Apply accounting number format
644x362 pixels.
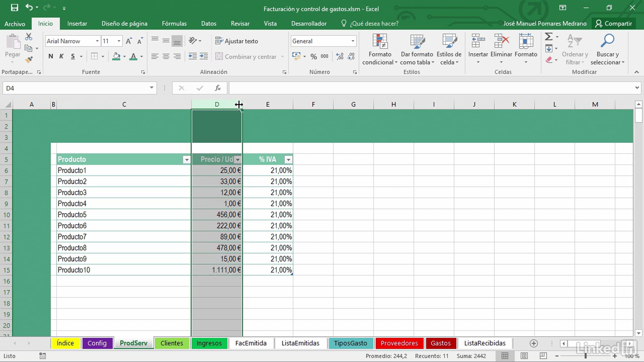click(296, 56)
